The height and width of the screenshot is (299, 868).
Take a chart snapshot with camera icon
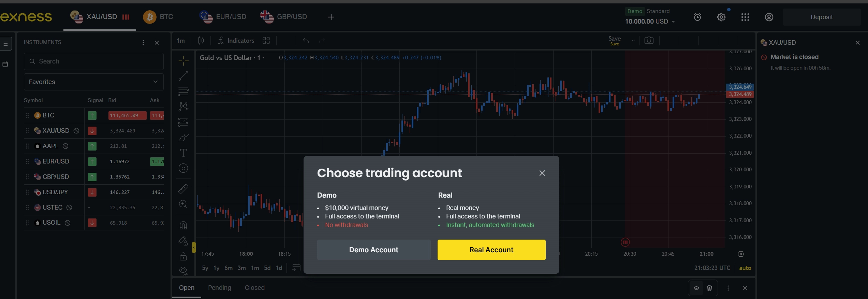click(649, 41)
